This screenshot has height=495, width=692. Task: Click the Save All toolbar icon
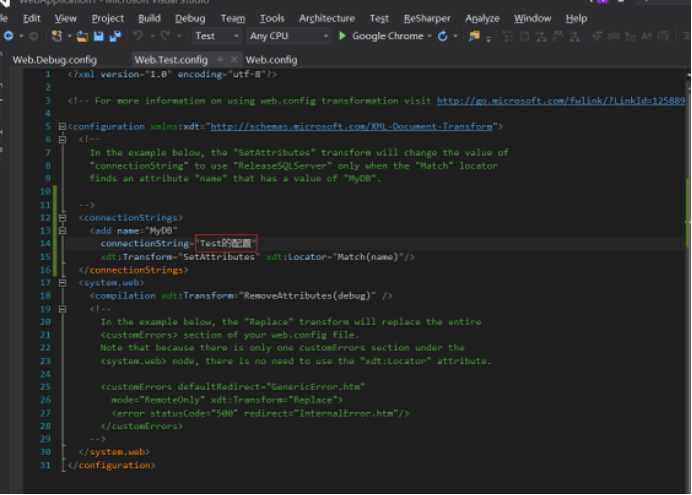point(115,37)
